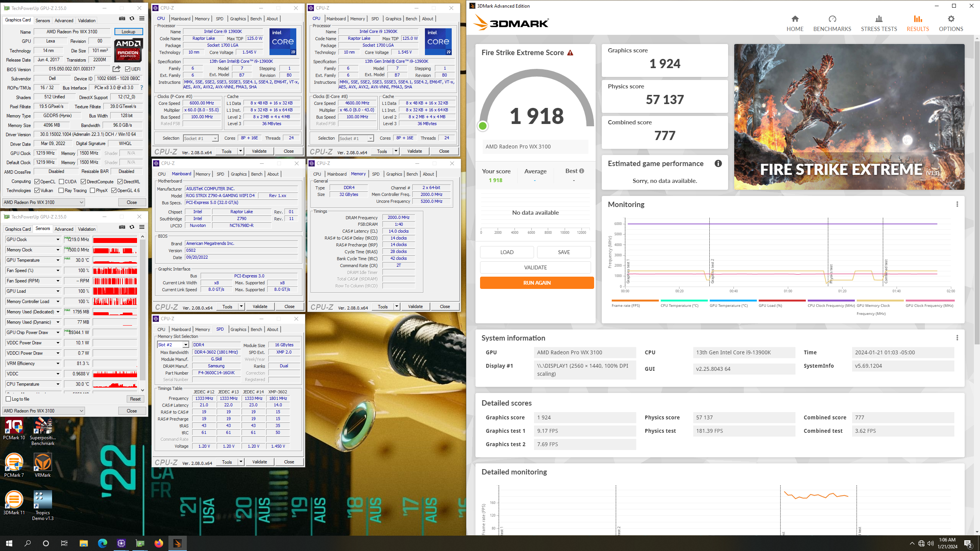Screen dimensions: 980x551
Task: Open Memory Clock sensor dropdown
Action: click(58, 250)
